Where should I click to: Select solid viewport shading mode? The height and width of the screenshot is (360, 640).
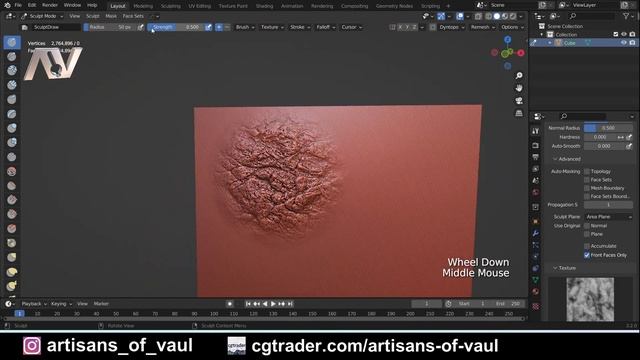(496, 16)
